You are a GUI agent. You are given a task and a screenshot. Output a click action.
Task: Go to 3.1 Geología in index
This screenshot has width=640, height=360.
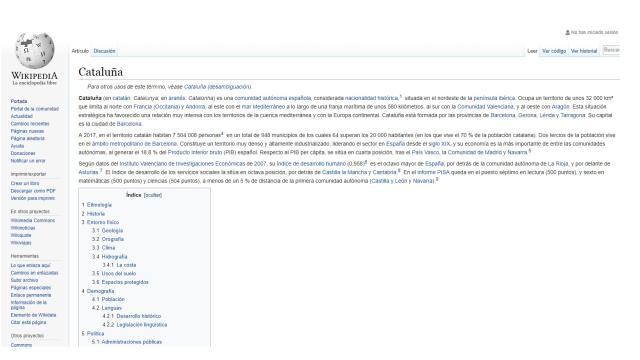112,231
